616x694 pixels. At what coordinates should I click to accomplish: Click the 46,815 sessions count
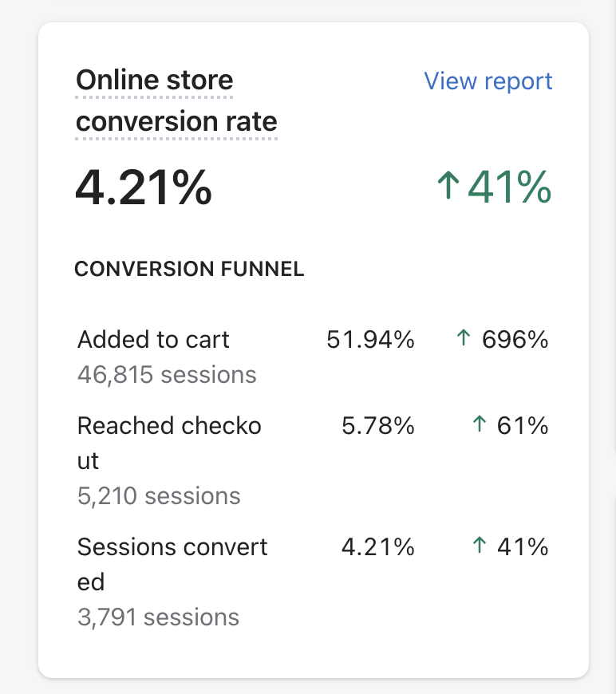pyautogui.click(x=167, y=375)
